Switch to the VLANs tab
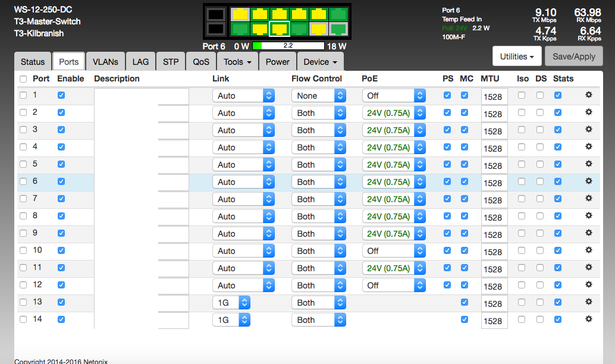 106,62
